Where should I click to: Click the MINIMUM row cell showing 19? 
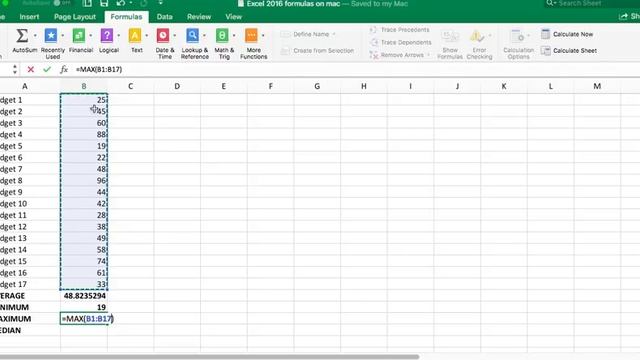tap(84, 307)
